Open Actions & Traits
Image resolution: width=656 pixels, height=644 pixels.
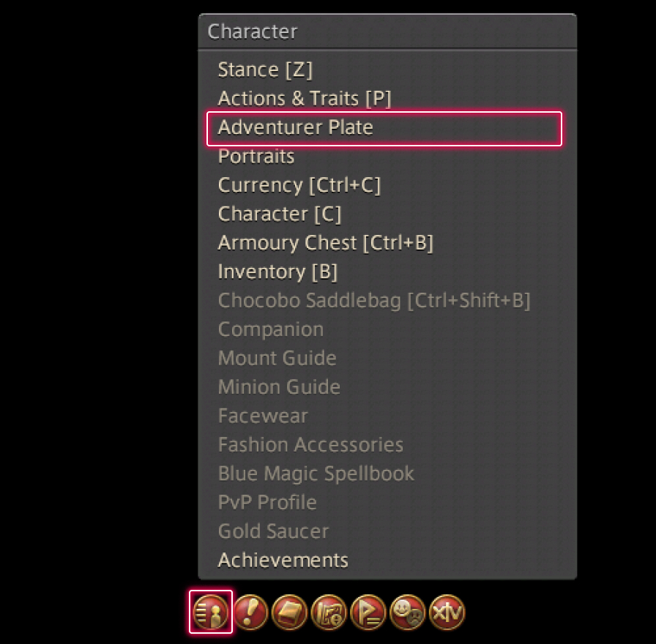click(x=305, y=98)
